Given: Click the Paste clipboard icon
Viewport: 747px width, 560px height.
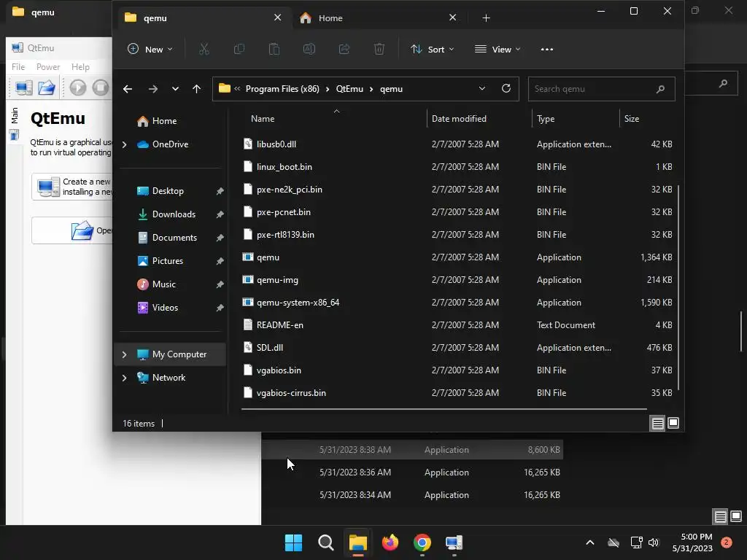Looking at the screenshot, I should pyautogui.click(x=274, y=49).
